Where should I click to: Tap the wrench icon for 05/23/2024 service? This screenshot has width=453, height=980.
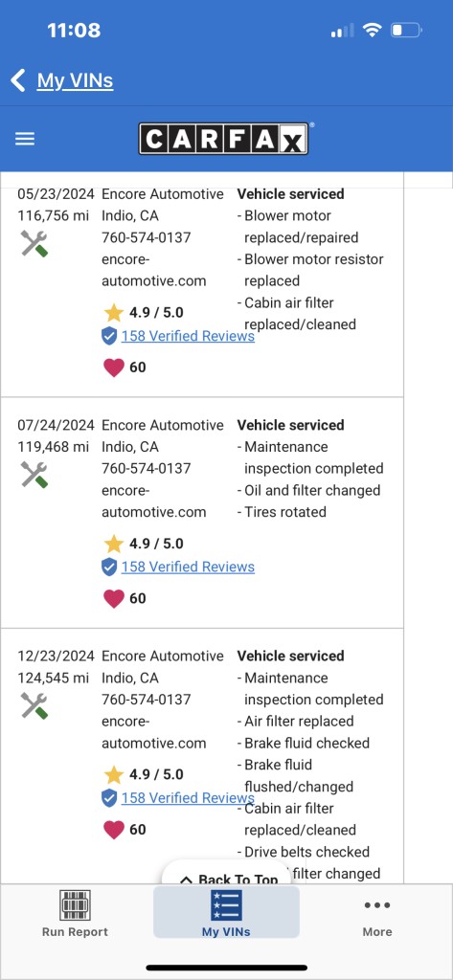(x=34, y=243)
